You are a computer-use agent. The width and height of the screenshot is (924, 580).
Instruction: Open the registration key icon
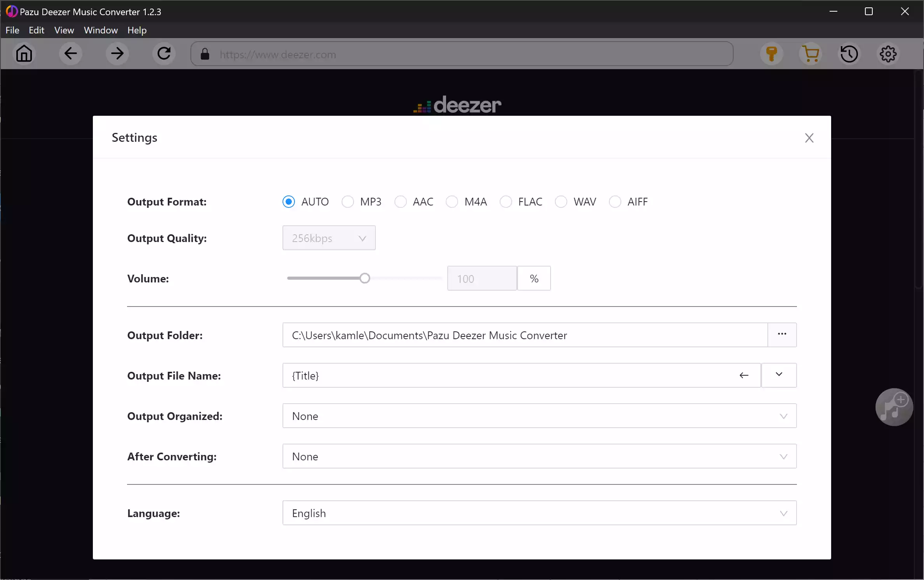[772, 54]
